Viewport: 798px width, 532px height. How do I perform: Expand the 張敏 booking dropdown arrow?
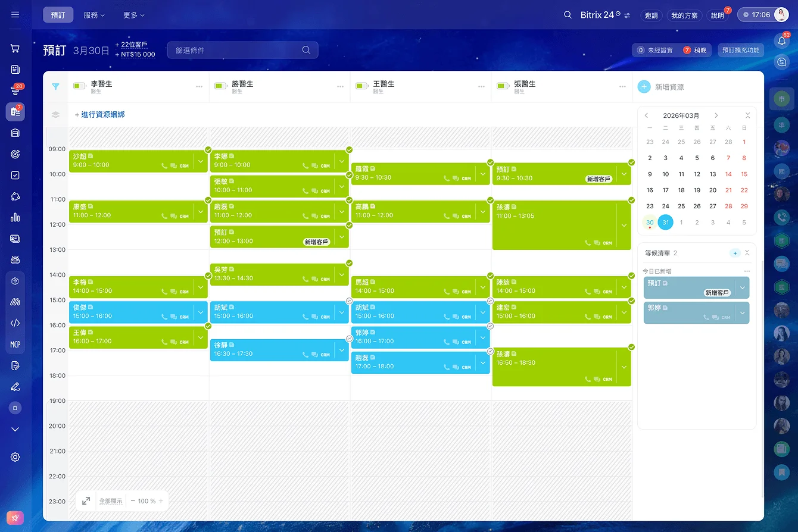[x=342, y=186]
